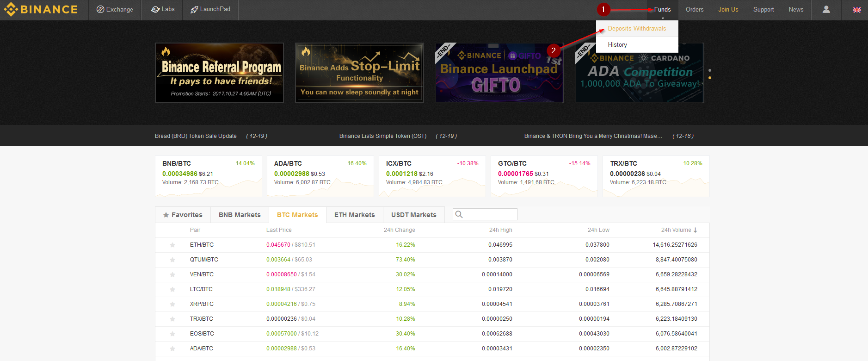Open the ADA/BTC ticker card

click(320, 176)
